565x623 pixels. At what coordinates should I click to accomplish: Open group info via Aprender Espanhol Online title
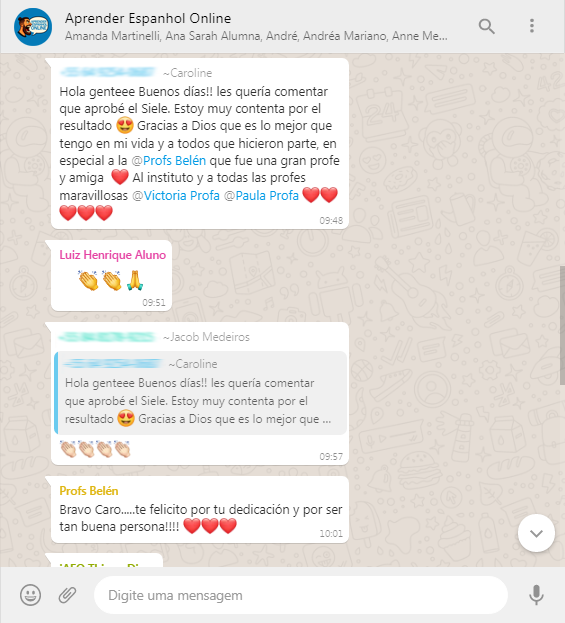[x=148, y=18]
